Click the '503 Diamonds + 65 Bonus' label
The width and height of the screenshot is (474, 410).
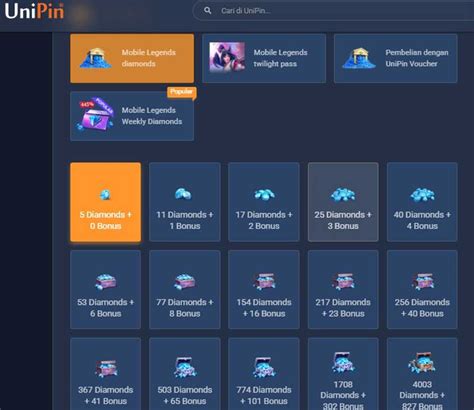pyautogui.click(x=185, y=395)
